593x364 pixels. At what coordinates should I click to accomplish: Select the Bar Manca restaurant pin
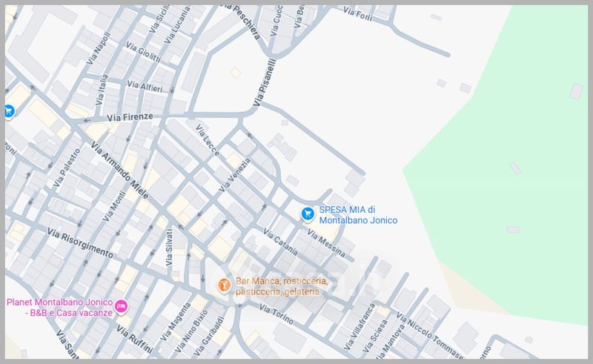(x=222, y=285)
